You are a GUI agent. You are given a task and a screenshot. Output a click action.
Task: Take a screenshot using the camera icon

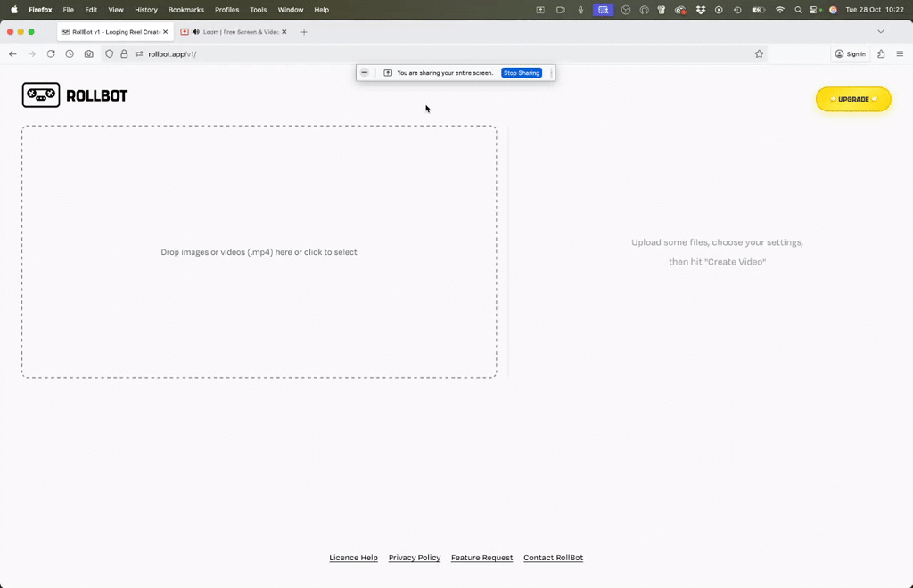[88, 54]
